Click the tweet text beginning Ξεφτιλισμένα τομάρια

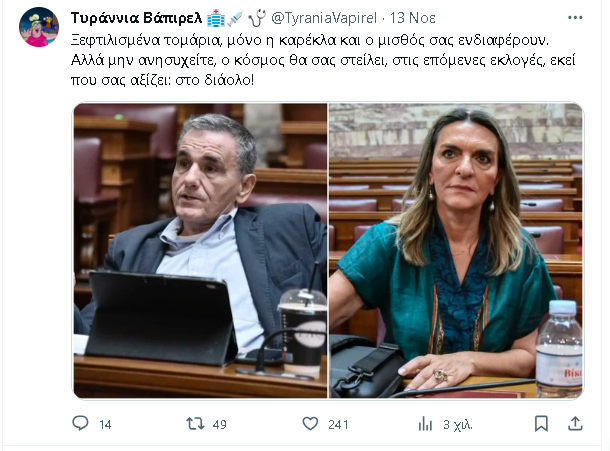(x=323, y=60)
